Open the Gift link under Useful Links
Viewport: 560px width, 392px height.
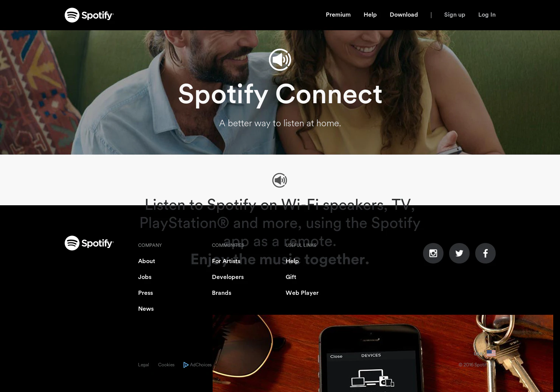tap(291, 277)
